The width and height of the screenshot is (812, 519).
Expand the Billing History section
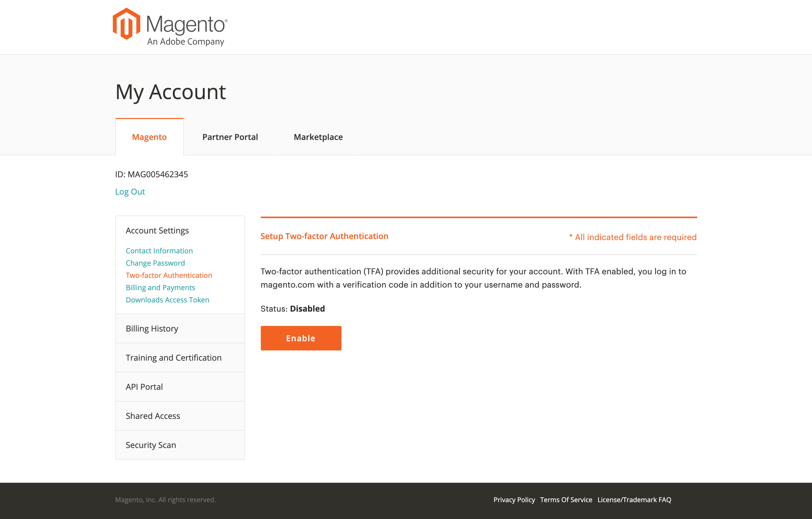pyautogui.click(x=180, y=329)
